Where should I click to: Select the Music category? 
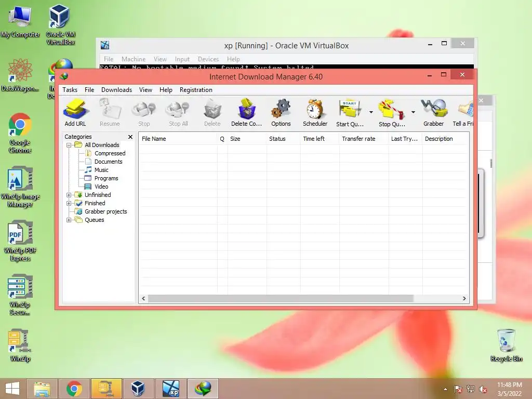(101, 170)
